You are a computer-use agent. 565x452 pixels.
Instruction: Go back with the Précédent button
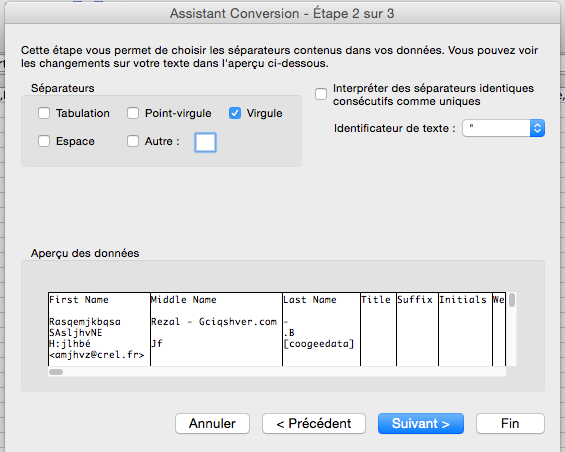314,424
